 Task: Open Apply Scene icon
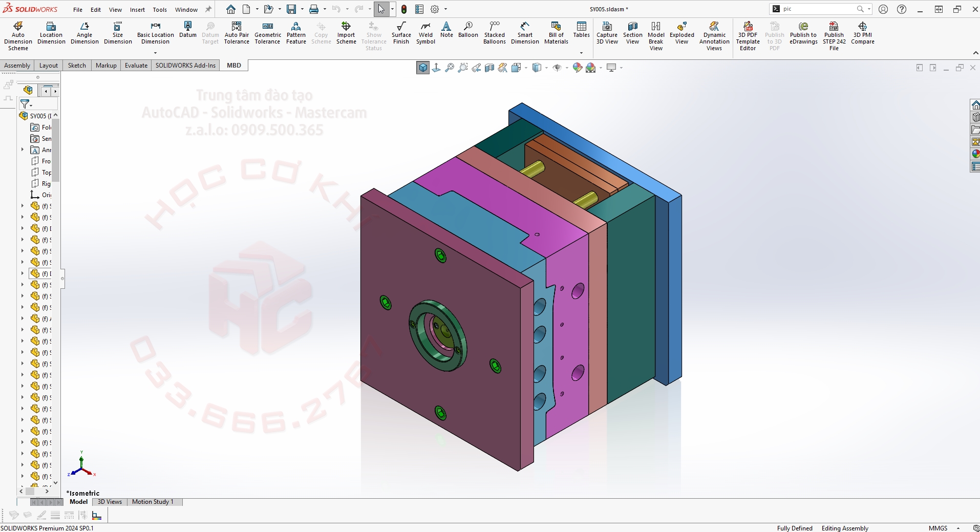[590, 68]
